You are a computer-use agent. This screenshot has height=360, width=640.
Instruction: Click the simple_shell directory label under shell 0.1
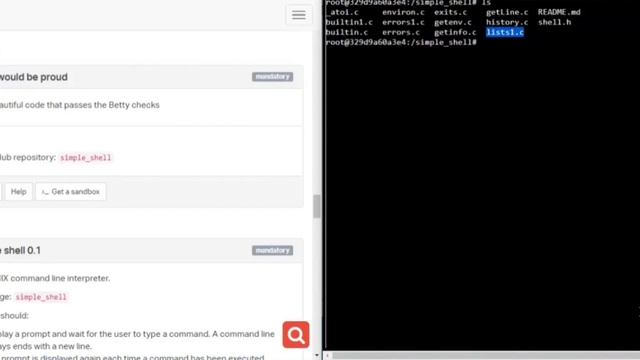41,297
